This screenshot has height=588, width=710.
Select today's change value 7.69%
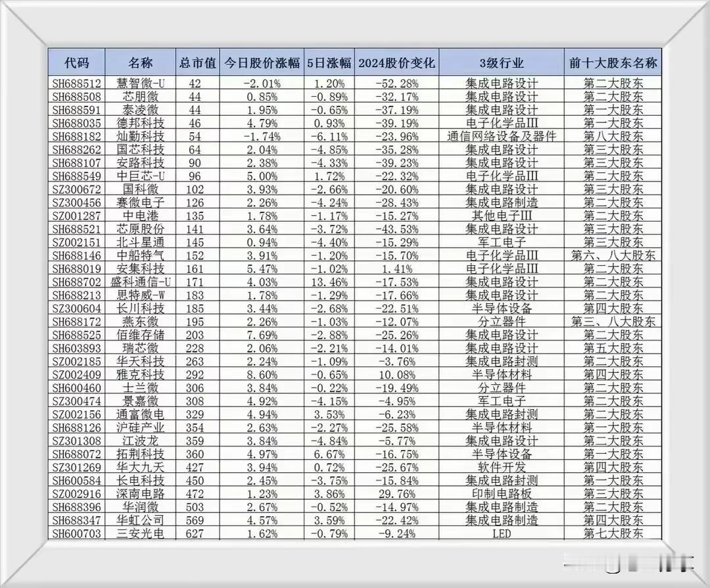click(262, 335)
